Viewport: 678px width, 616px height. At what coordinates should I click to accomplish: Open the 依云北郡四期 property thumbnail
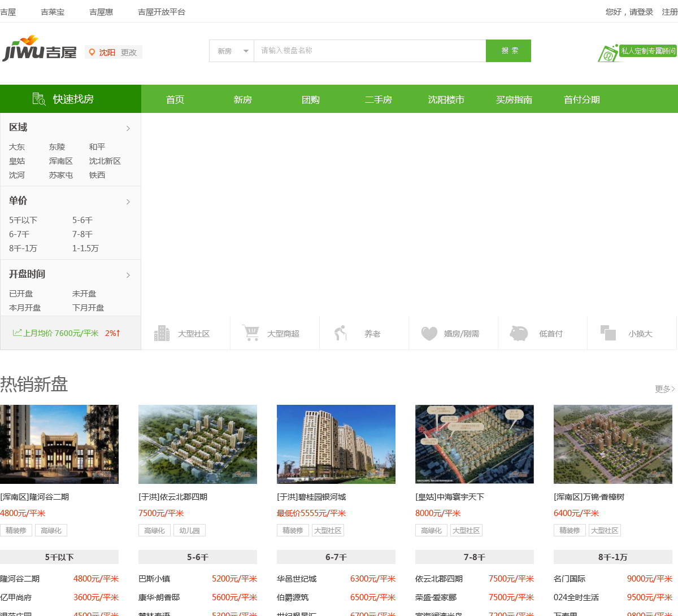(x=198, y=444)
